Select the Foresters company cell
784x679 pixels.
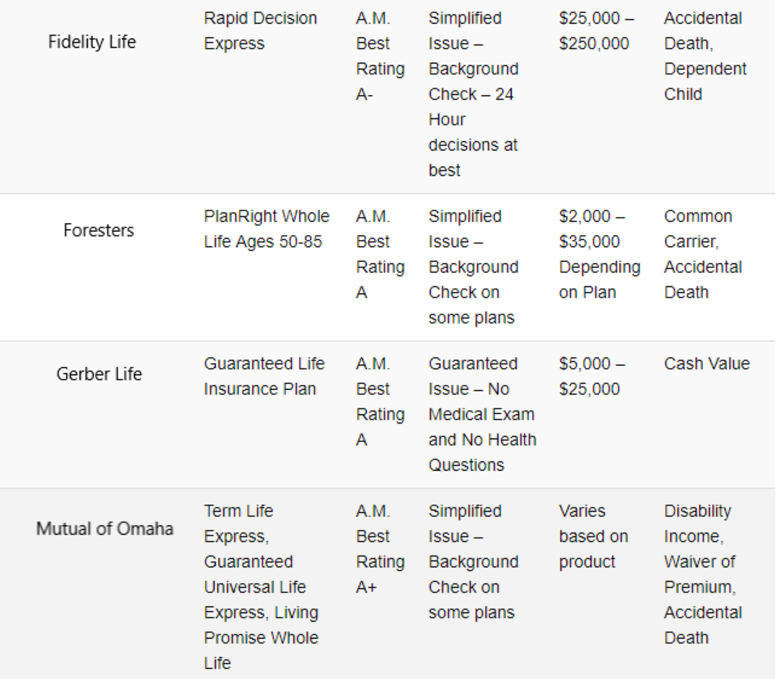point(99,230)
